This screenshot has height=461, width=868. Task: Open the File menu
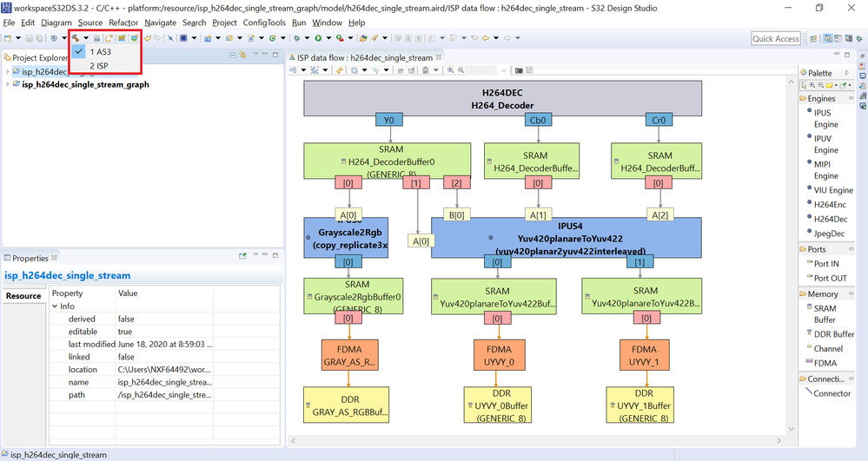pos(9,23)
